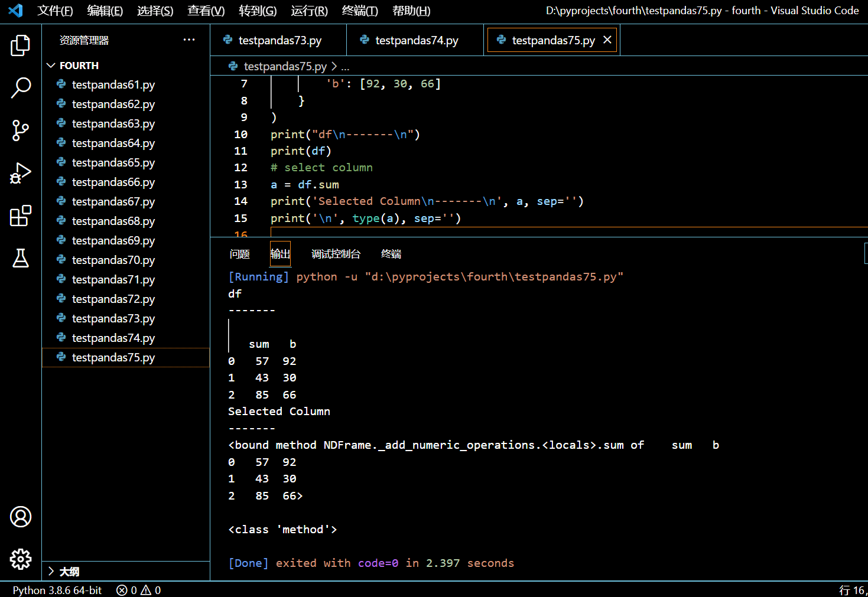Open testpandas68.py in explorer
Image resolution: width=868 pixels, height=597 pixels.
(x=126, y=221)
